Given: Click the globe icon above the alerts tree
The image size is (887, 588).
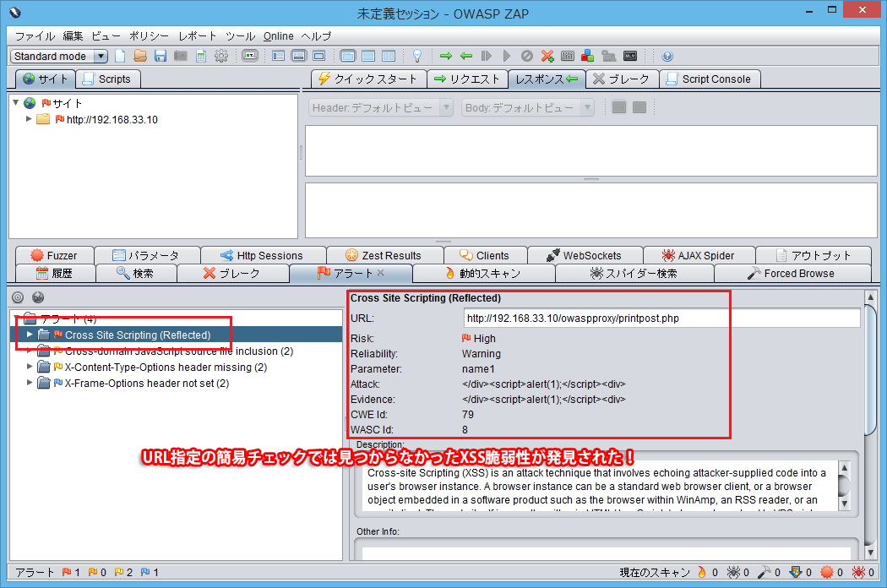Looking at the screenshot, I should [38, 297].
